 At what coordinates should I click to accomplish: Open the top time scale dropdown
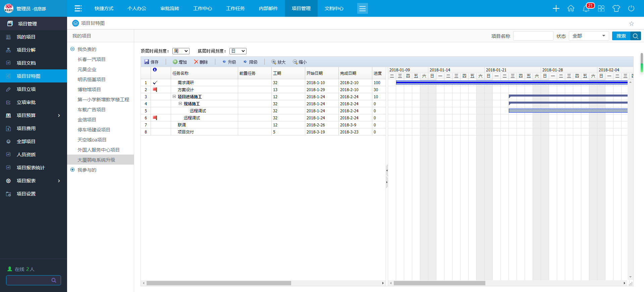[181, 51]
